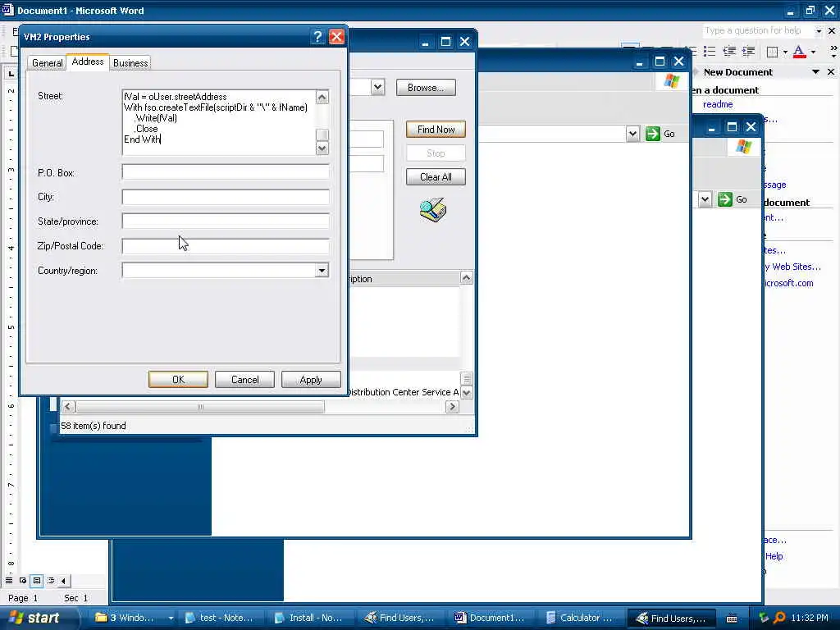Click the Windows flag logo in larger window
840x630 pixels.
[x=671, y=81]
